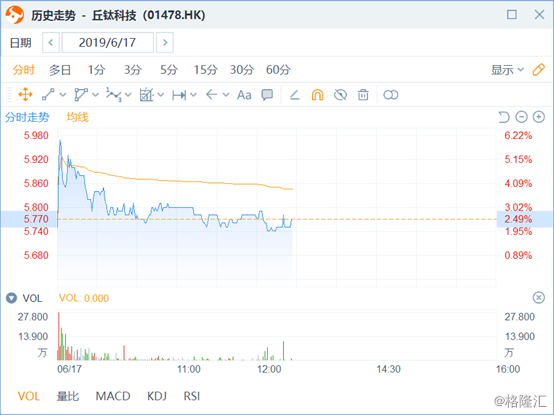Open the 显示 display dropdown
The width and height of the screenshot is (554, 415).
507,70
